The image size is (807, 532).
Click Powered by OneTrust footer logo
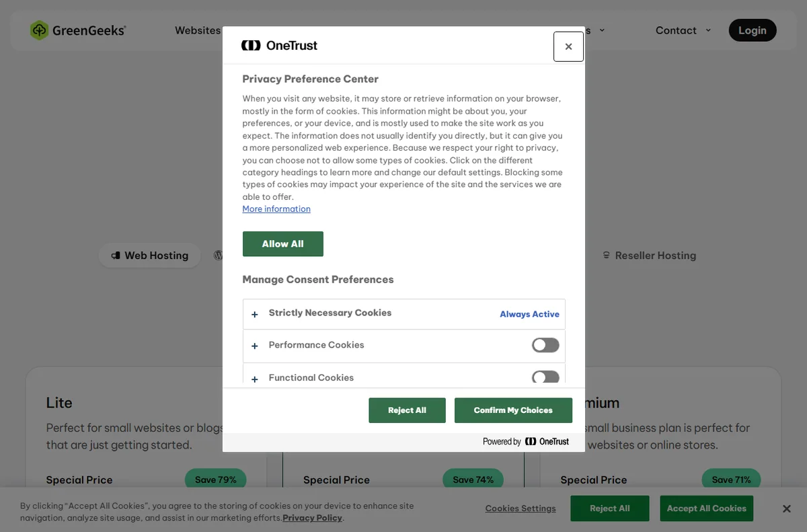(x=526, y=442)
